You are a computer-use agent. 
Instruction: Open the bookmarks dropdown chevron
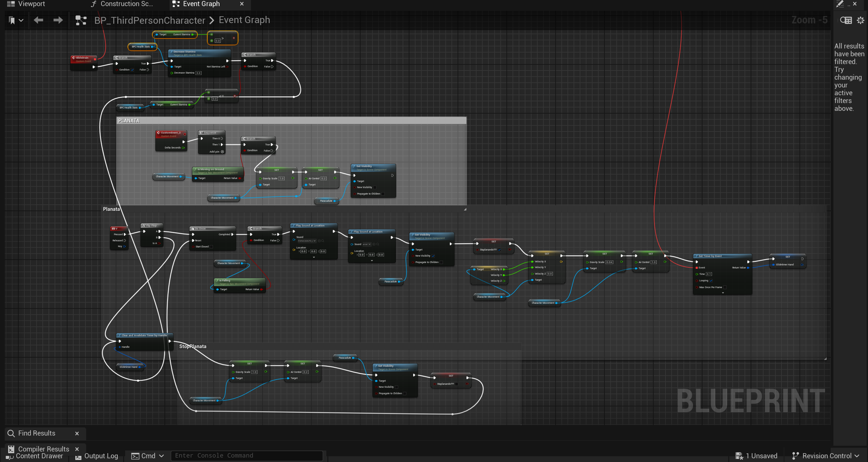tap(21, 21)
